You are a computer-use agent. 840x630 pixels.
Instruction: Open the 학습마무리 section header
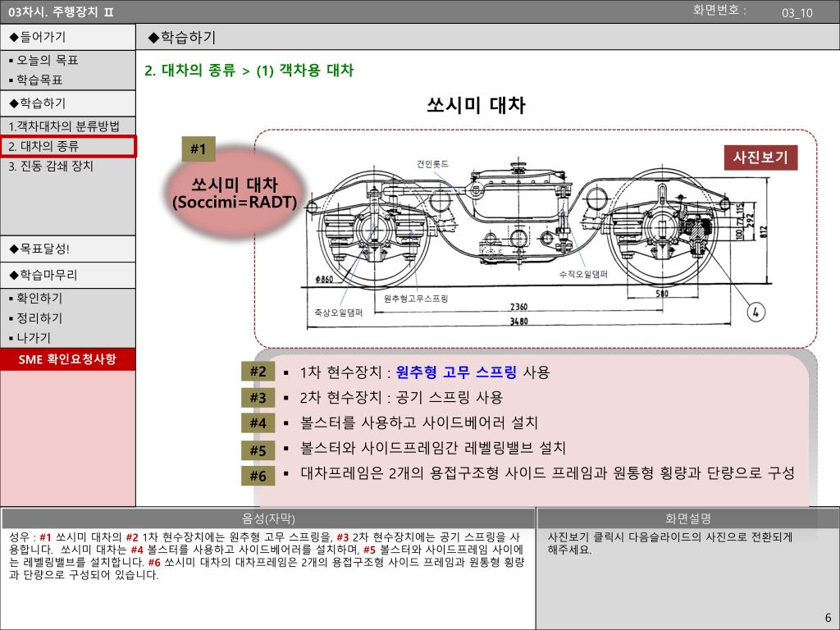(x=67, y=275)
